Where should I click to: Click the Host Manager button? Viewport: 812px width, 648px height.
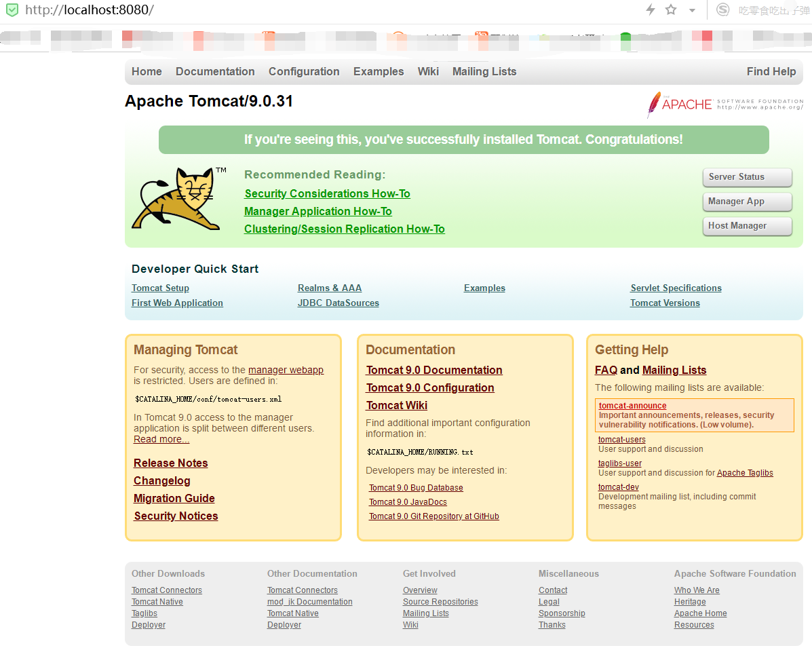click(x=748, y=226)
